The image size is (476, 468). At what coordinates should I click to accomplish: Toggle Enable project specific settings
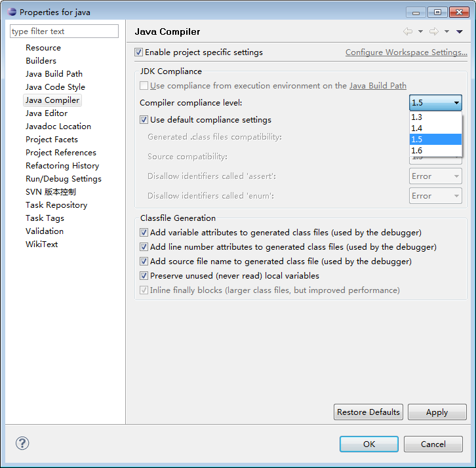(138, 52)
